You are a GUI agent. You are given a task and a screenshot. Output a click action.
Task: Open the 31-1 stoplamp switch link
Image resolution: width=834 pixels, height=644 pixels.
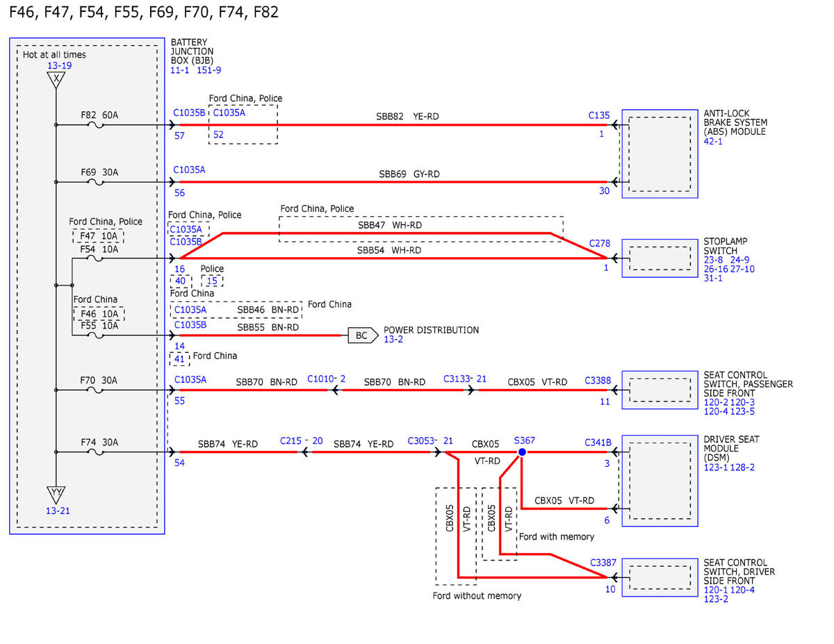click(713, 278)
